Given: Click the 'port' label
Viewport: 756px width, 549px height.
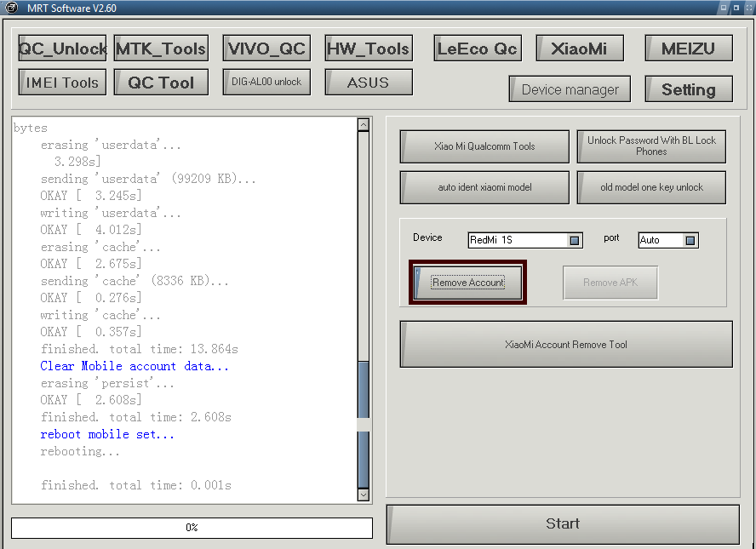Looking at the screenshot, I should click(611, 238).
